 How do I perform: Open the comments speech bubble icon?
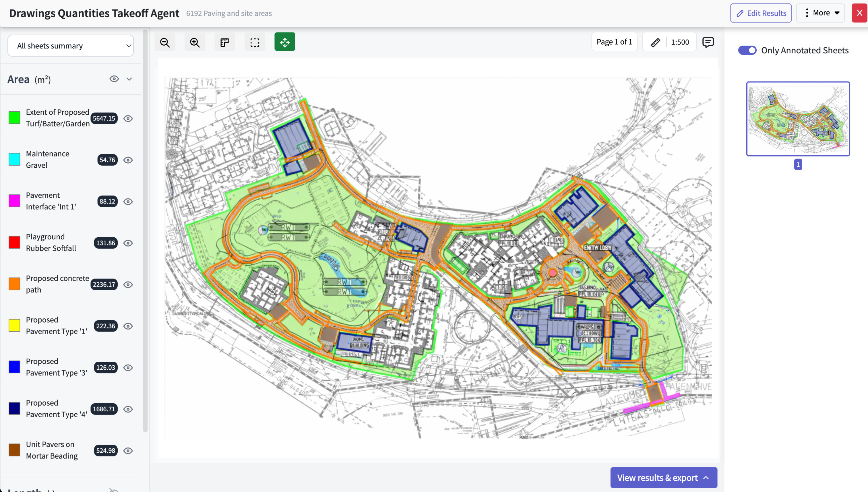point(708,42)
